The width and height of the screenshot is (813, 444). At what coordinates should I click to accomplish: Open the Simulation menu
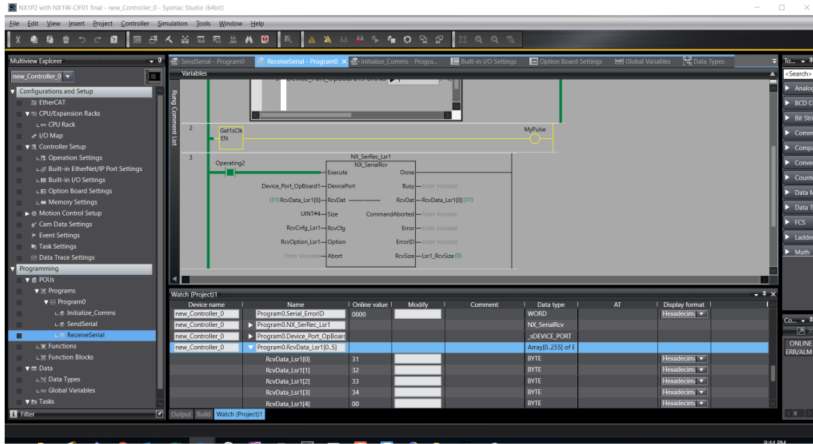click(172, 23)
